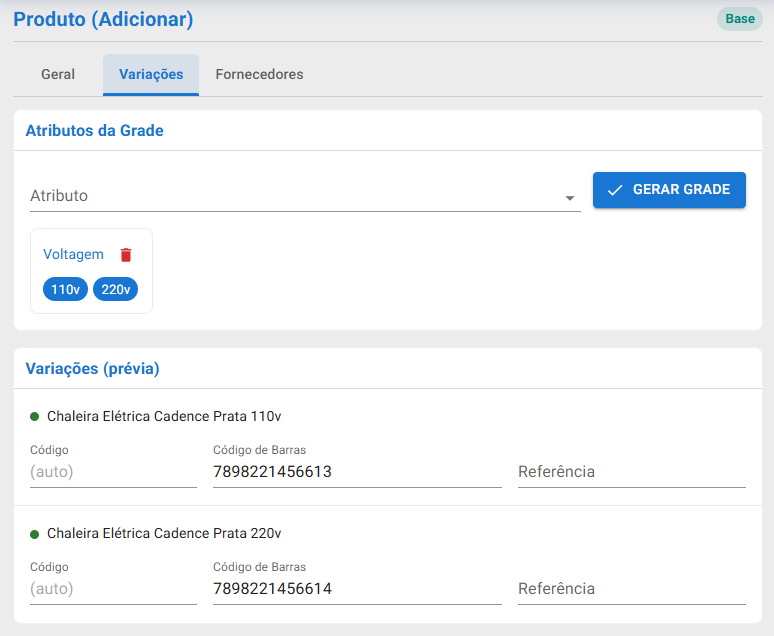Viewport: 774px width, 636px height.
Task: Click the Voltagem attribute label
Action: [74, 254]
